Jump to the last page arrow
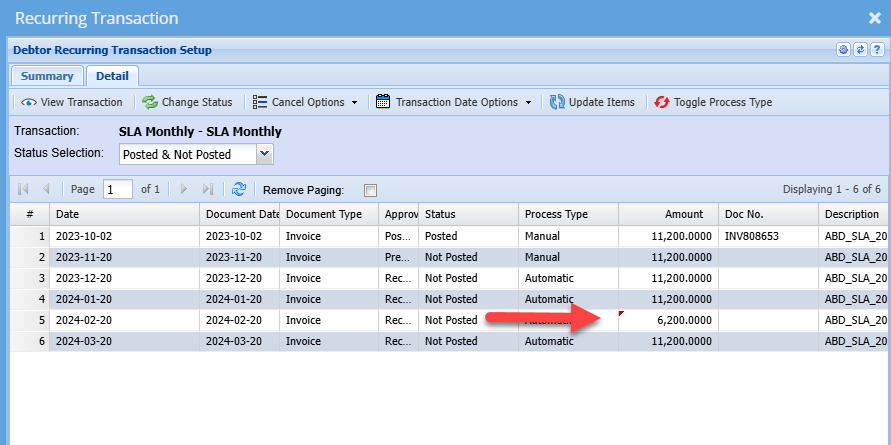The image size is (891, 445). pos(208,189)
